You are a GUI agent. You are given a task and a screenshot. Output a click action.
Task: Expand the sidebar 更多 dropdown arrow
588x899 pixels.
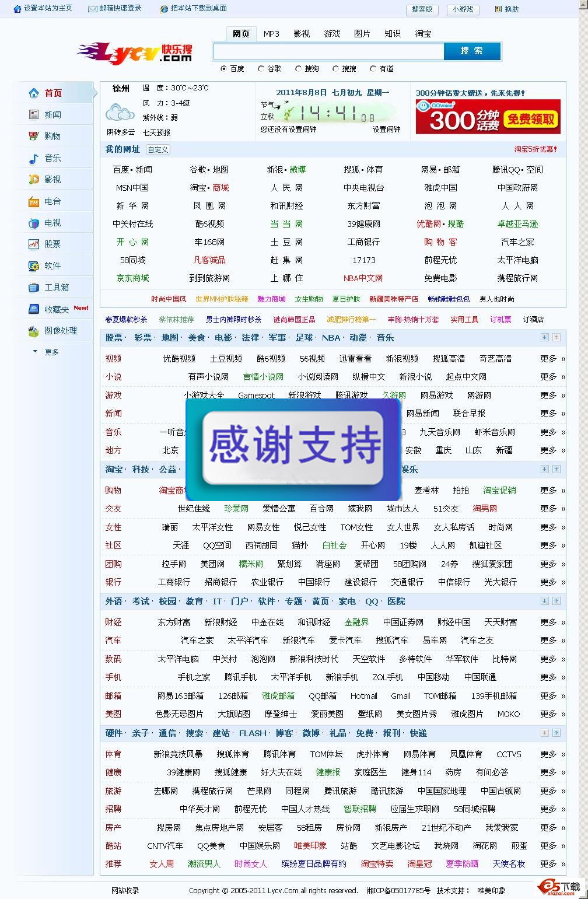[35, 352]
